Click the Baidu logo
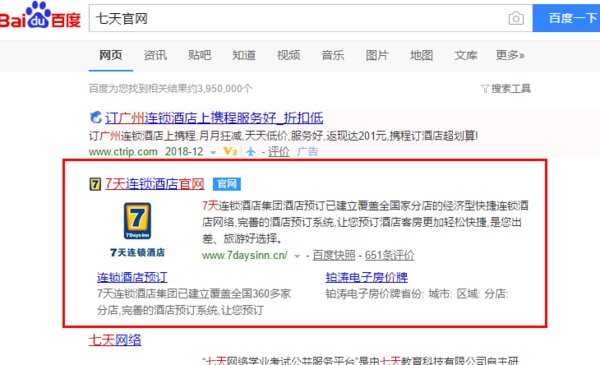 (40, 16)
